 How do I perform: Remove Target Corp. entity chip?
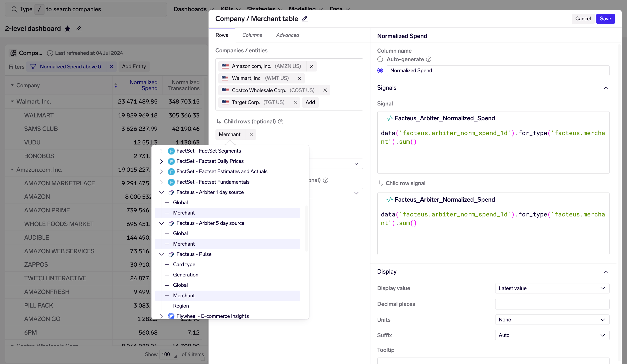click(295, 102)
